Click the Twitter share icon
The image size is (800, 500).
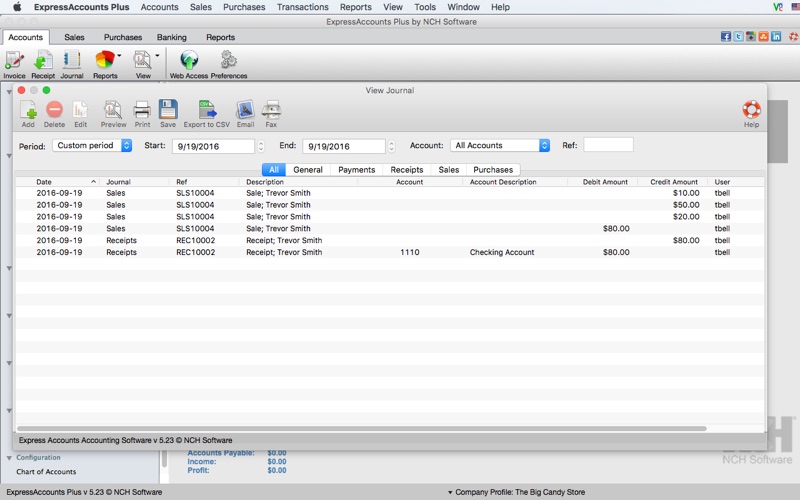(x=738, y=36)
